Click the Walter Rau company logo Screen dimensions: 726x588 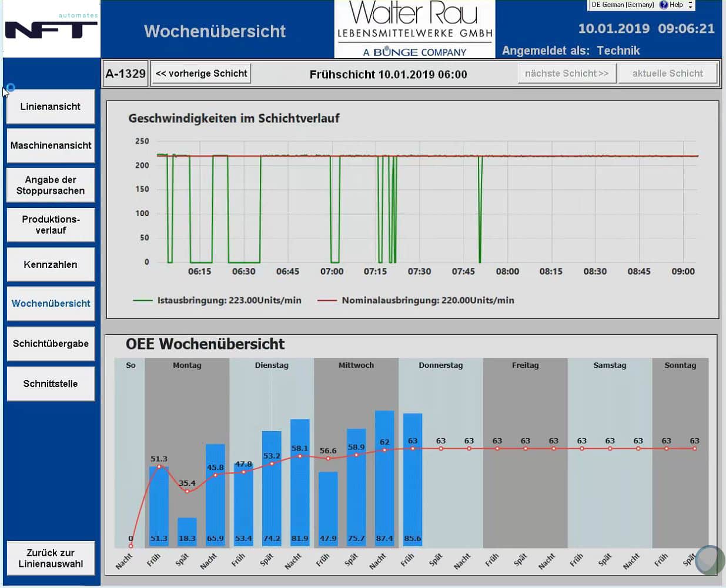point(415,29)
